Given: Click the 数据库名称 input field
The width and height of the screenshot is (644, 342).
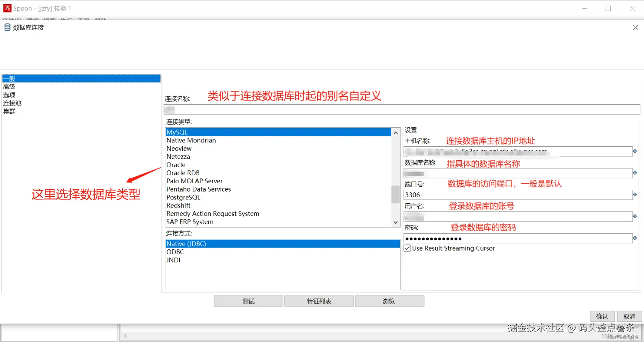Looking at the screenshot, I should pos(518,173).
